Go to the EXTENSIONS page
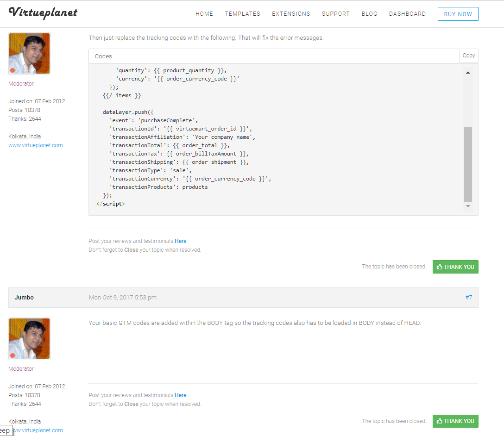The image size is (504, 436). click(291, 14)
